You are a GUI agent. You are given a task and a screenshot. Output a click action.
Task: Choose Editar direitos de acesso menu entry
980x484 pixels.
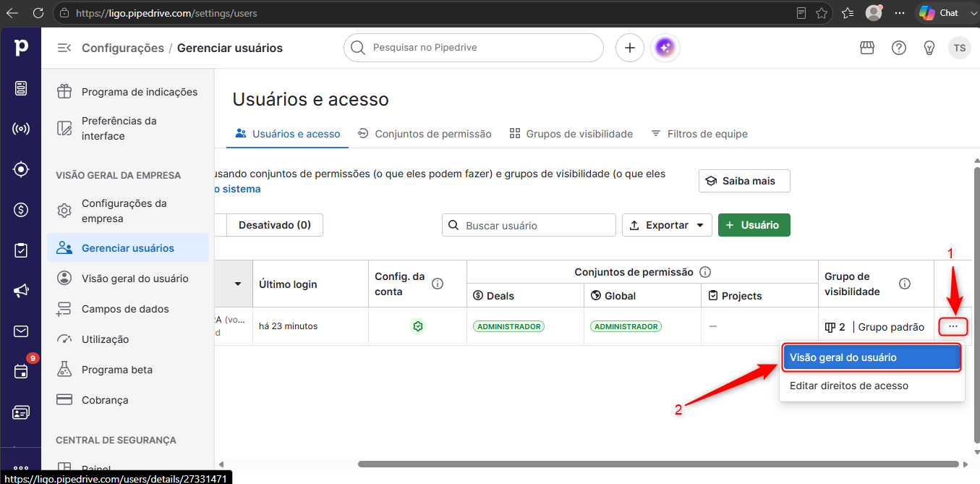click(x=872, y=386)
